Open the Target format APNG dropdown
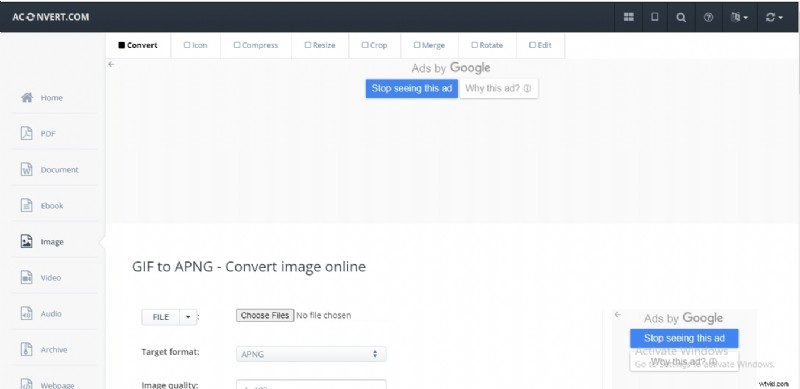The height and width of the screenshot is (389, 800). [311, 354]
